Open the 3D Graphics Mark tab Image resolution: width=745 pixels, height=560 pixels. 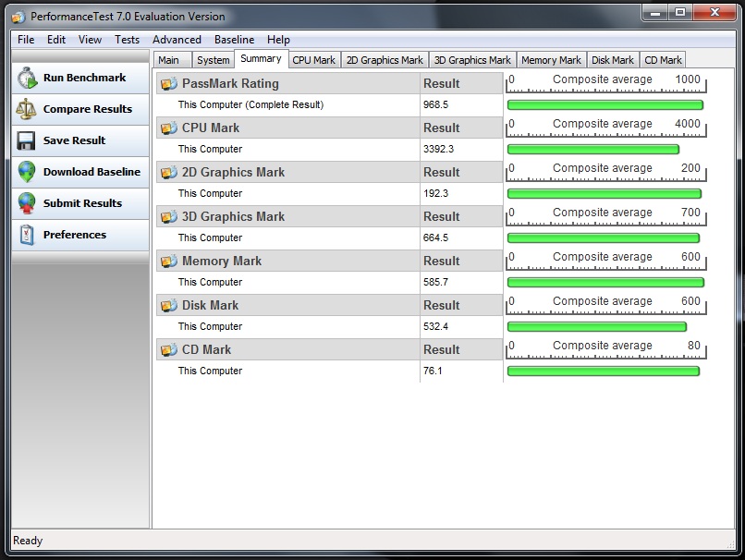coord(472,60)
